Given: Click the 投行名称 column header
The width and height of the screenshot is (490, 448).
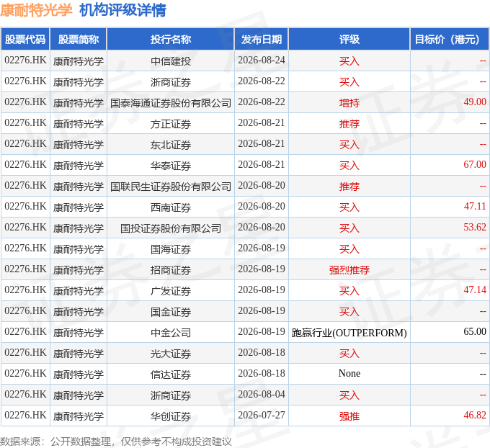Looking at the screenshot, I should coord(171,40).
